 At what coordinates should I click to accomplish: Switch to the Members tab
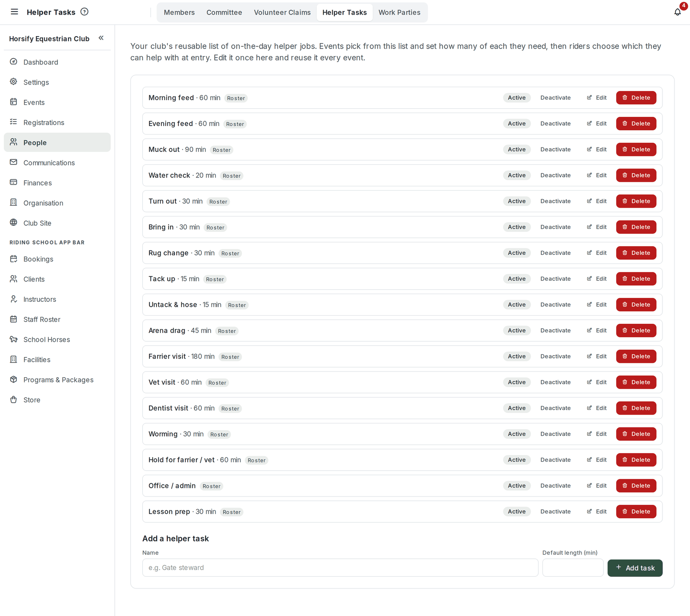pyautogui.click(x=179, y=13)
